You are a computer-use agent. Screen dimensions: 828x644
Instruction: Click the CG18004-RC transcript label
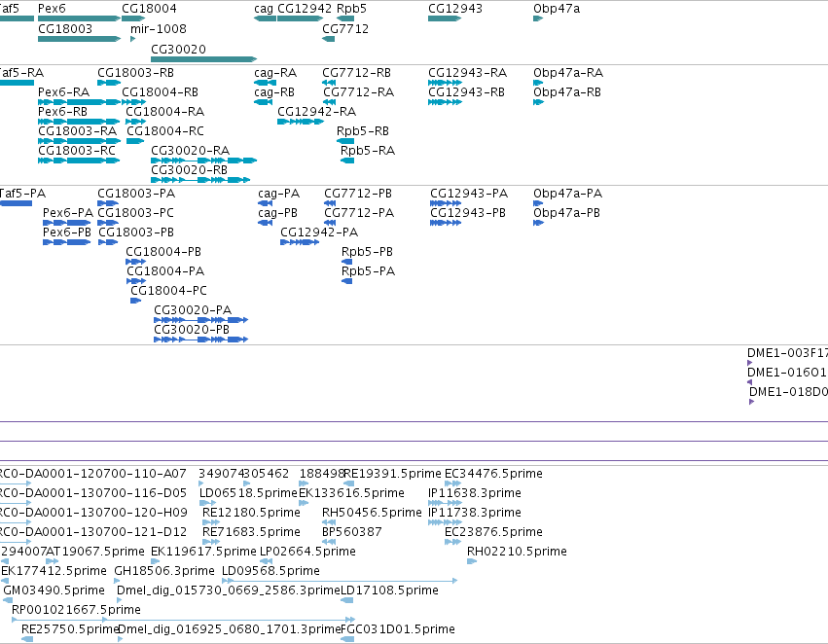coord(165,131)
